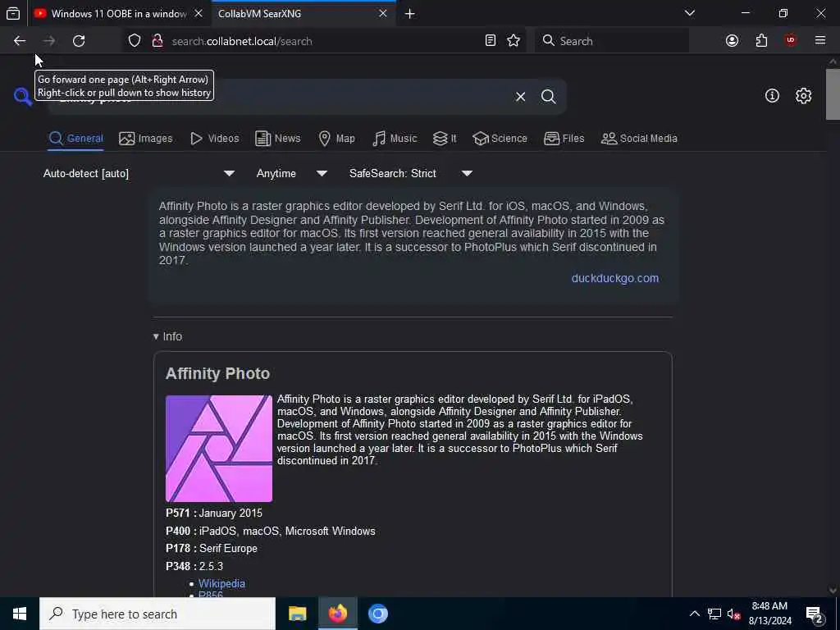Switch to Music search category

[395, 138]
